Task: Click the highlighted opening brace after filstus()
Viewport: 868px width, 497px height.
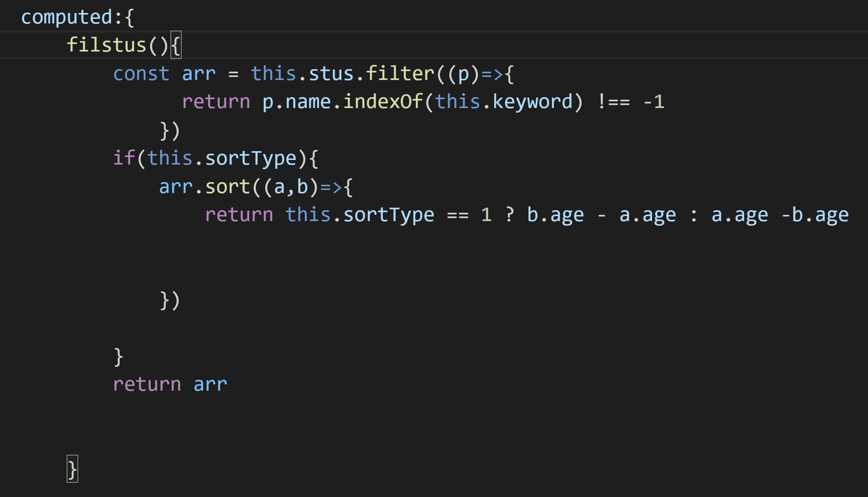Action: 176,45
